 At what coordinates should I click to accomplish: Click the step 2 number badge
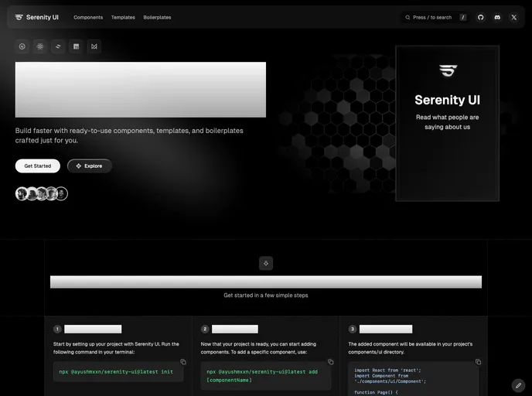tap(205, 329)
